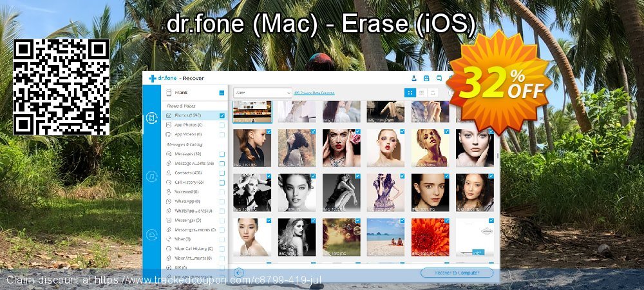Click the third view-mode button beside the list view
The height and width of the screenshot is (290, 644).
(431, 93)
